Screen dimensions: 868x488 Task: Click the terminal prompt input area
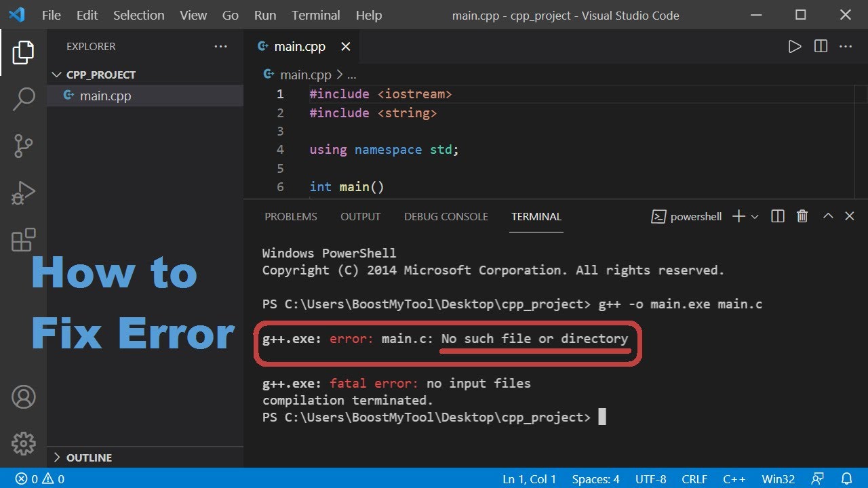[x=602, y=417]
